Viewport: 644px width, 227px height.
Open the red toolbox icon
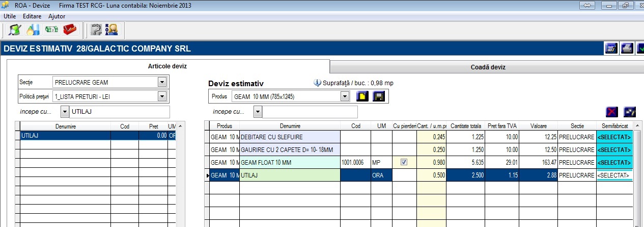(x=70, y=30)
